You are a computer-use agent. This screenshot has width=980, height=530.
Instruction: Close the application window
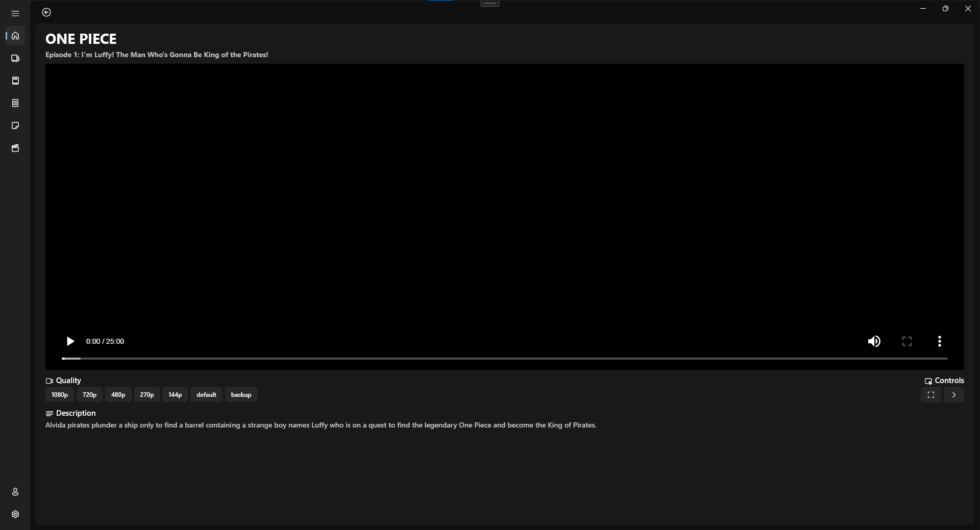pyautogui.click(x=968, y=9)
